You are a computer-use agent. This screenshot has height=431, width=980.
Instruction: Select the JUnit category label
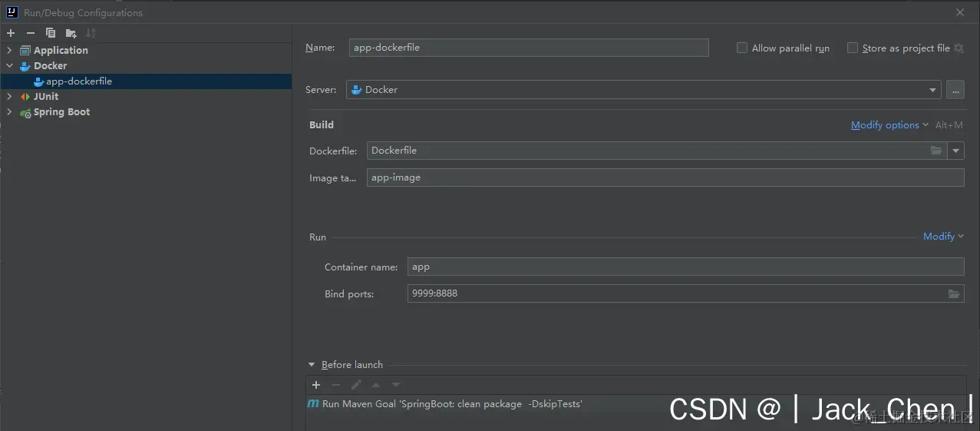(46, 97)
